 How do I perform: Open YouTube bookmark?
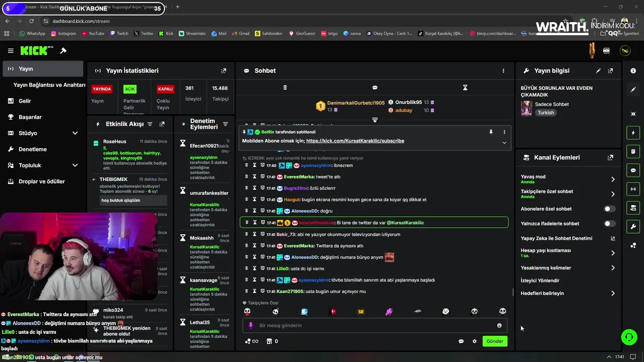point(93,34)
